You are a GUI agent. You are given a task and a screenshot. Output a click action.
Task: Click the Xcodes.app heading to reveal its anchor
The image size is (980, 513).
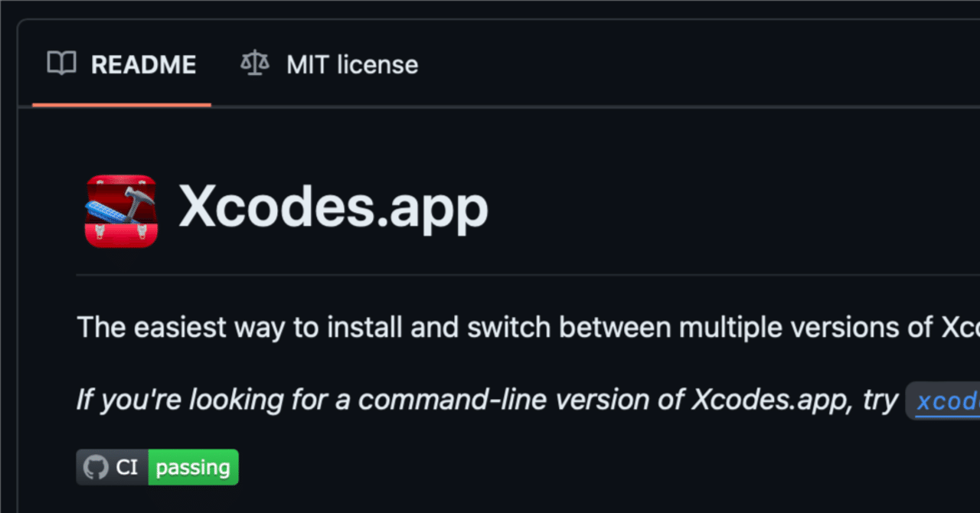[333, 207]
